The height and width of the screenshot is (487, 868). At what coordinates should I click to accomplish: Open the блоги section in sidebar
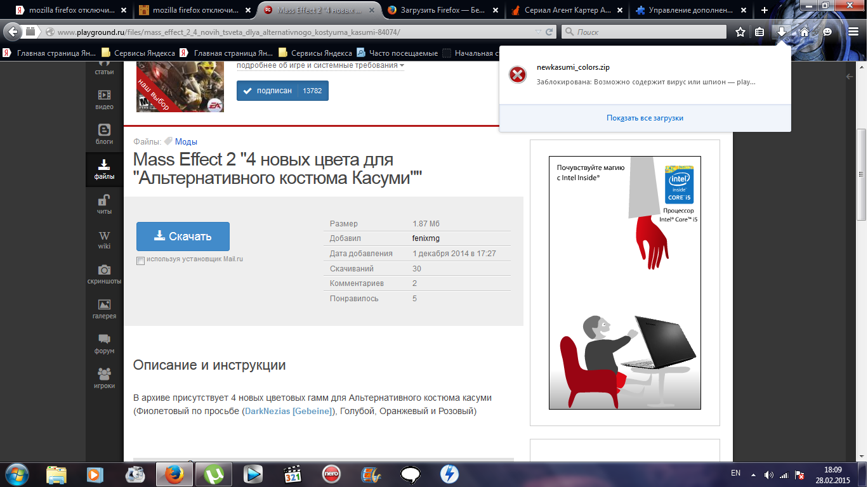[104, 134]
